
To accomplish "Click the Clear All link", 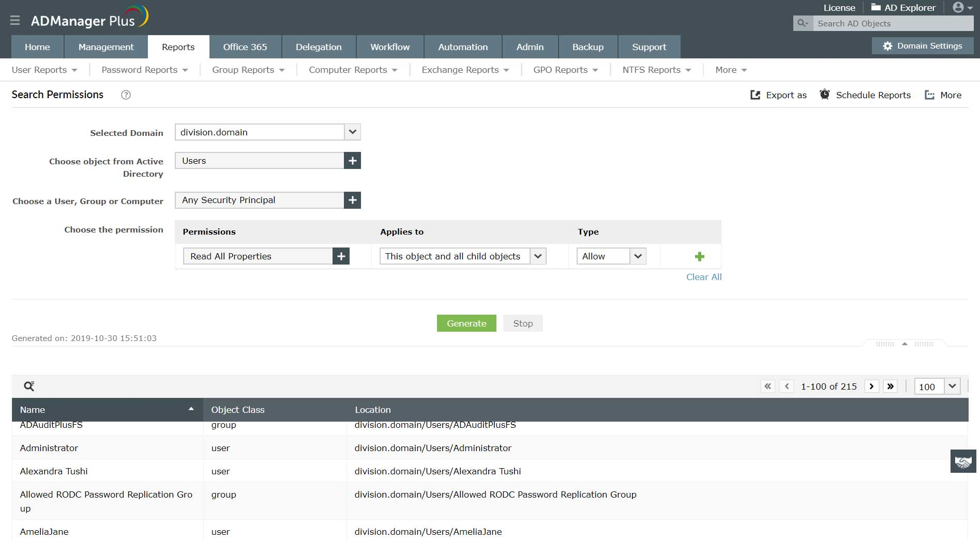I will (x=703, y=277).
